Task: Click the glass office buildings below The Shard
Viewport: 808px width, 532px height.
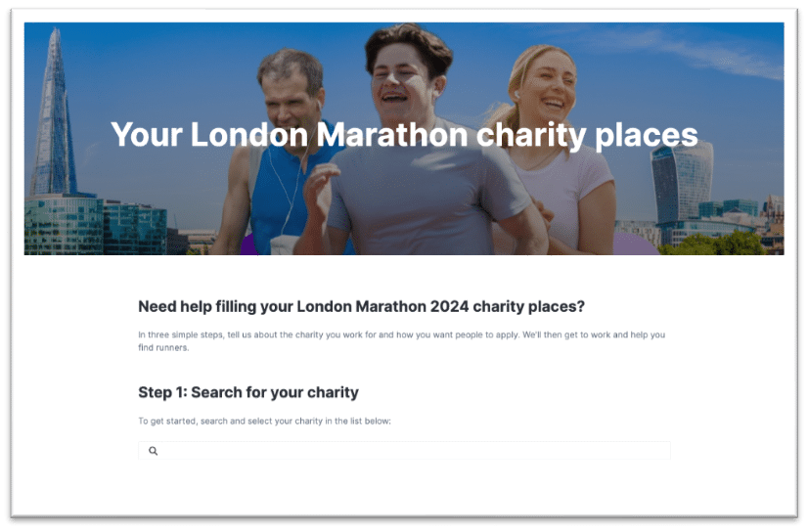Action: point(95,225)
